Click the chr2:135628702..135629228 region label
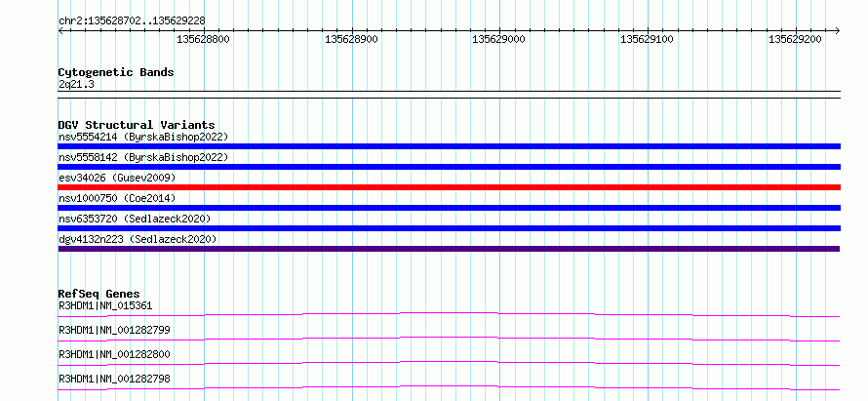This screenshot has height=401, width=868. tap(132, 20)
